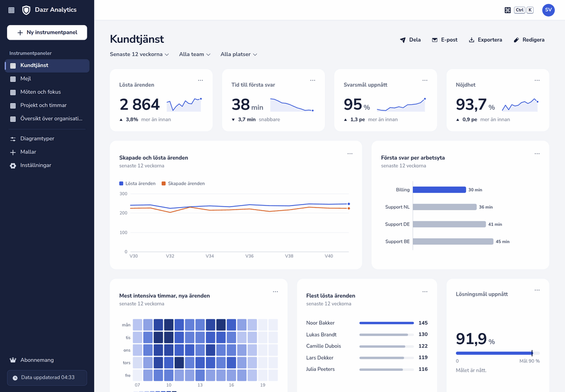The image size is (565, 392).
Task: Open the SV user avatar menu
Action: click(x=548, y=10)
